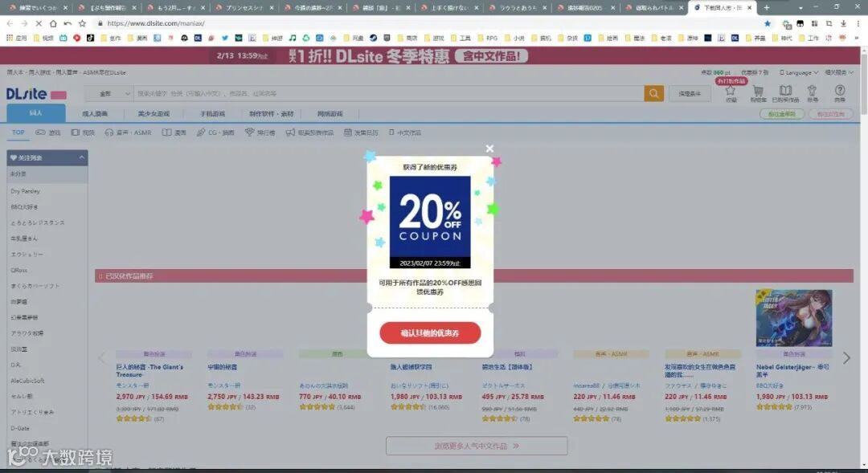Open the ASMR headphones category
This screenshot has width=868, height=473.
click(128, 133)
